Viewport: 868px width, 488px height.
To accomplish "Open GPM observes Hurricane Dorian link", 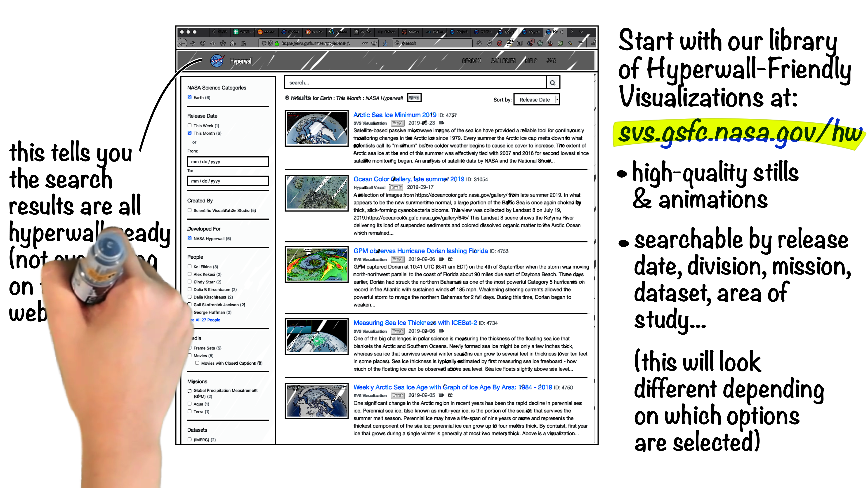I will coord(420,251).
